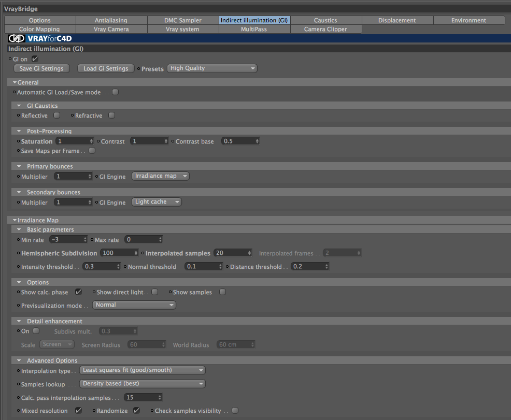Click the Contrast value field
This screenshot has width=511, height=420.
click(x=149, y=141)
